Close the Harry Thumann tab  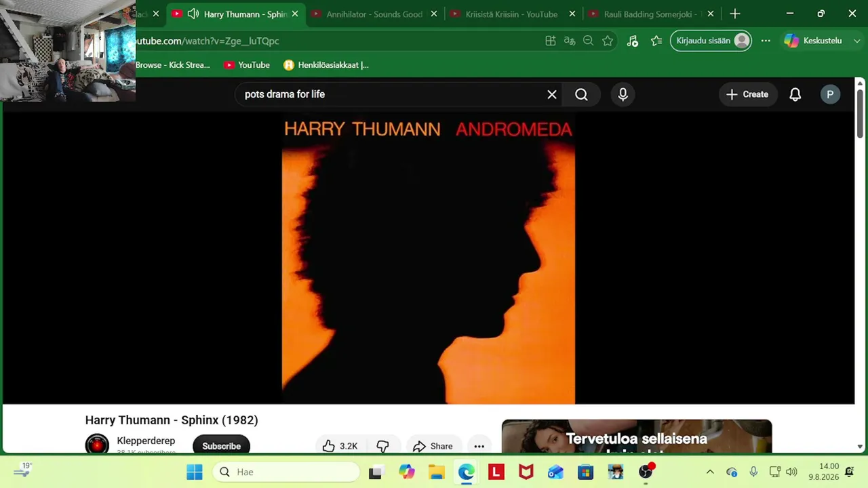coord(295,14)
